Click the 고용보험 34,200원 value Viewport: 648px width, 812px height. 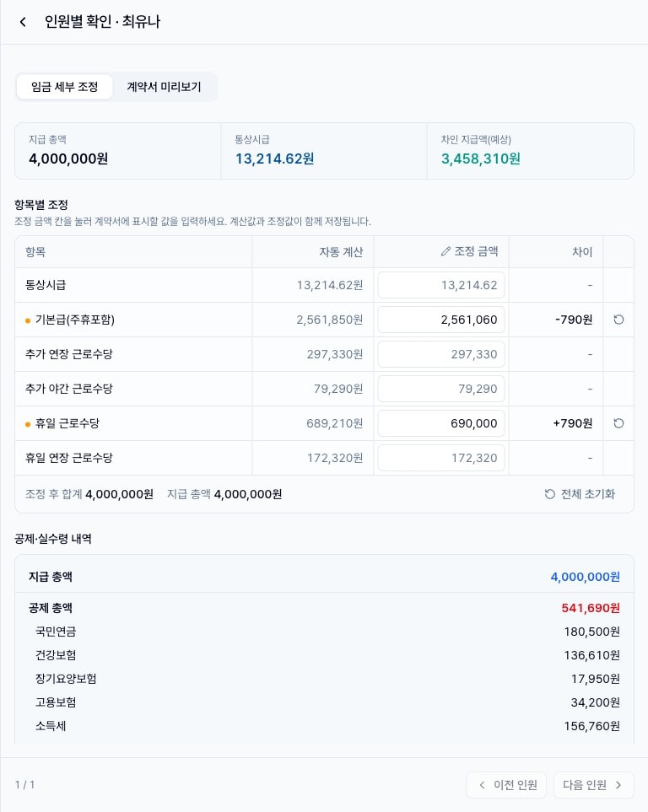click(596, 702)
